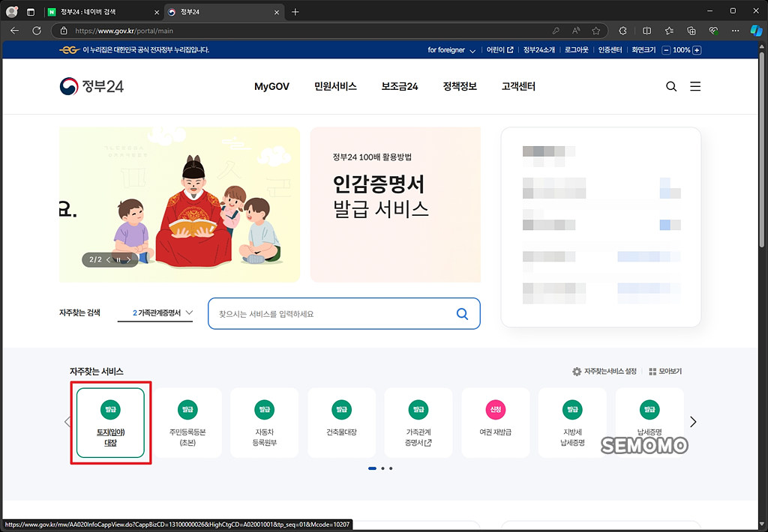The height and width of the screenshot is (532, 768).
Task: Open browser collections icon
Action: pos(691,31)
